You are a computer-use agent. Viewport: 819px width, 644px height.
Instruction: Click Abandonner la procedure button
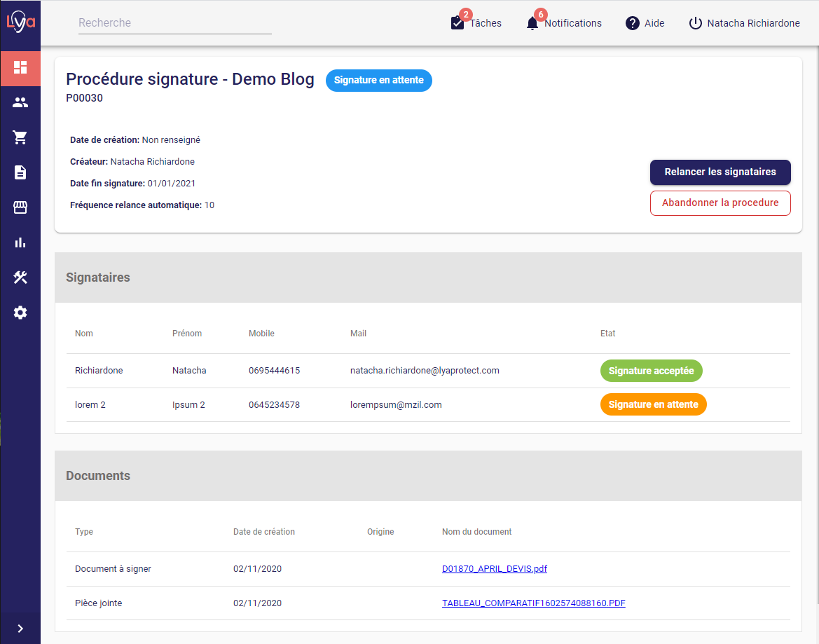click(720, 203)
